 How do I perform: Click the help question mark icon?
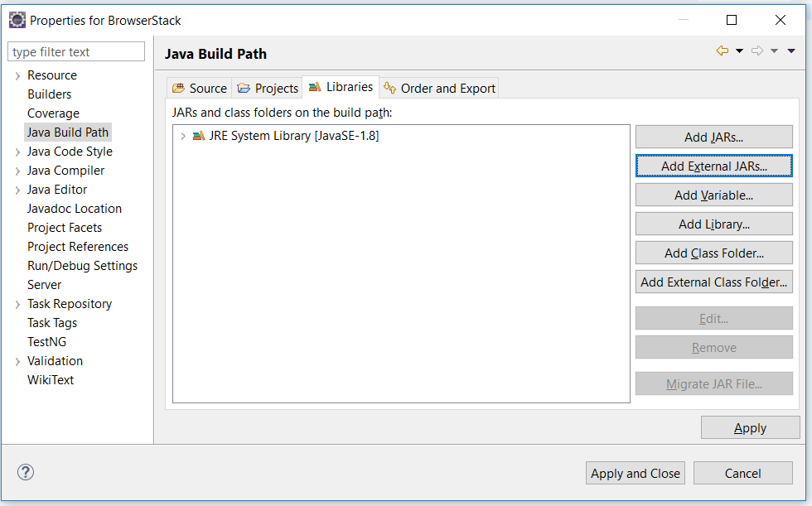click(26, 472)
